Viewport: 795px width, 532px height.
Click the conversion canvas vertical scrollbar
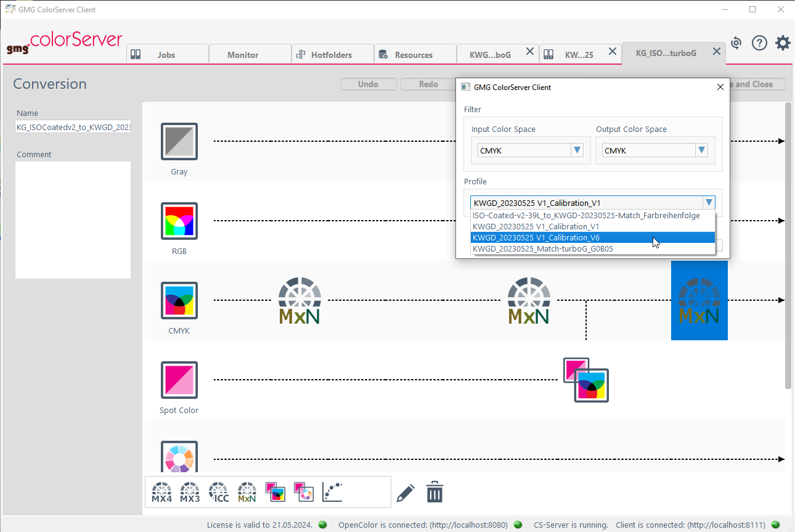[788, 245]
